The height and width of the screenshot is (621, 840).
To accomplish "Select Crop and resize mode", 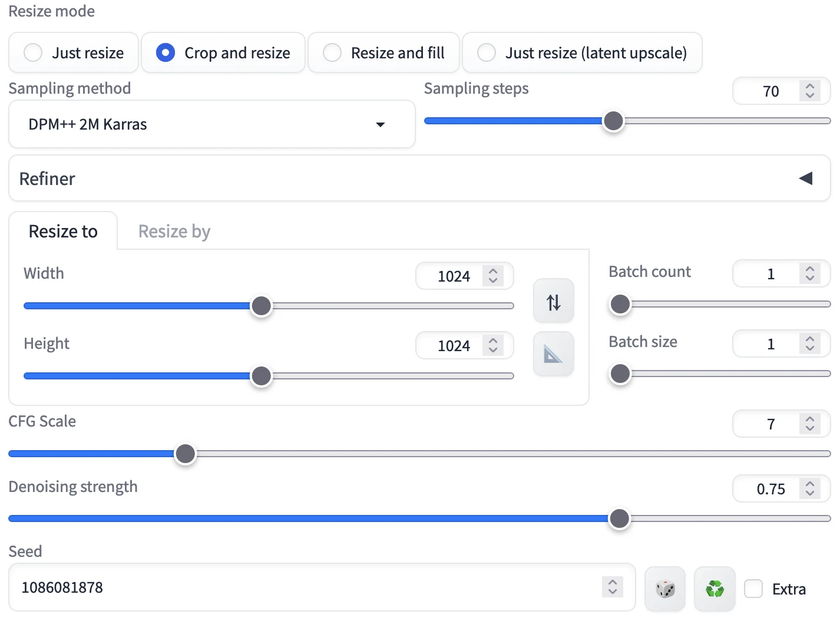I will 223,52.
